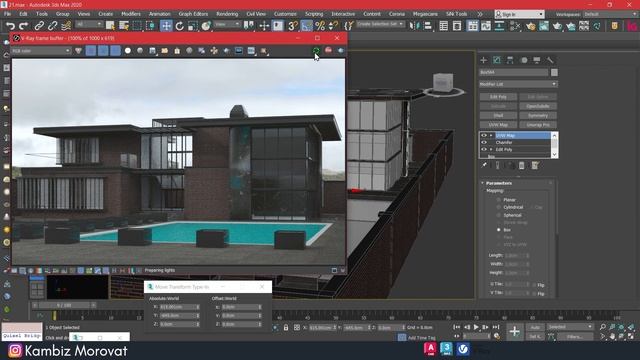
Task: Open the Rendering menu
Action: [x=227, y=14]
